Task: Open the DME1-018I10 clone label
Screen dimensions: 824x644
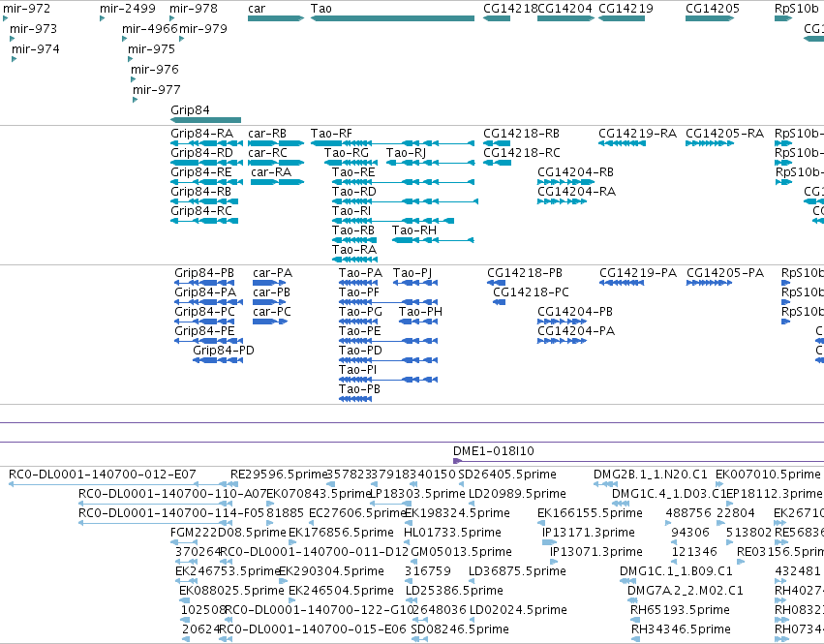Action: point(494,451)
